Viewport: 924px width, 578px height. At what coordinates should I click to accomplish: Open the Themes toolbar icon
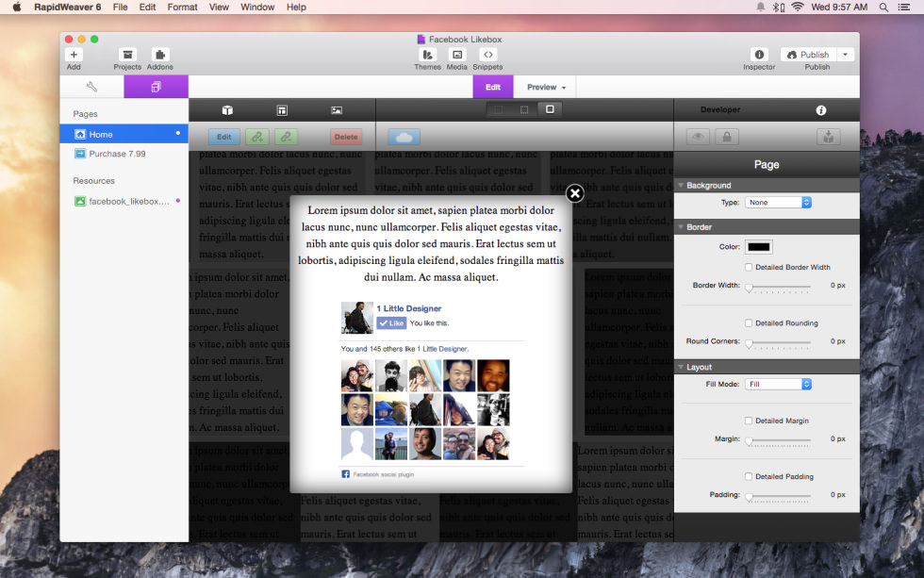pos(427,55)
